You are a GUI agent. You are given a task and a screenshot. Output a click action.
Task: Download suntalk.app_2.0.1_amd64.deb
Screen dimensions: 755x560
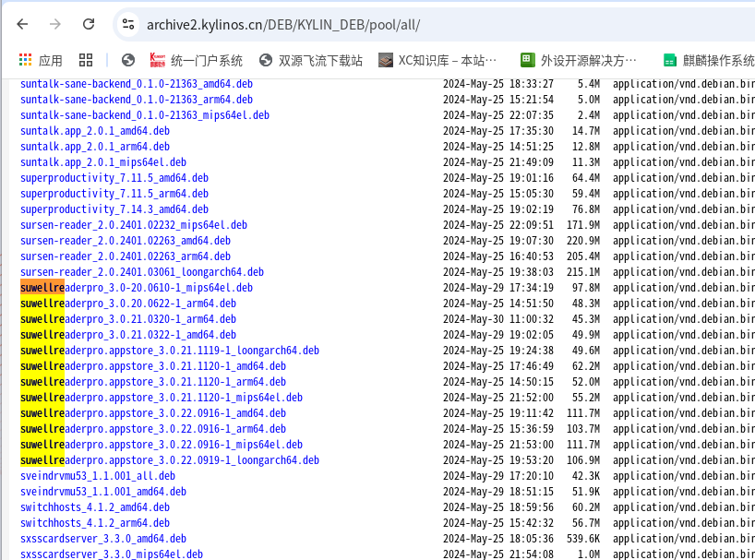tap(94, 131)
